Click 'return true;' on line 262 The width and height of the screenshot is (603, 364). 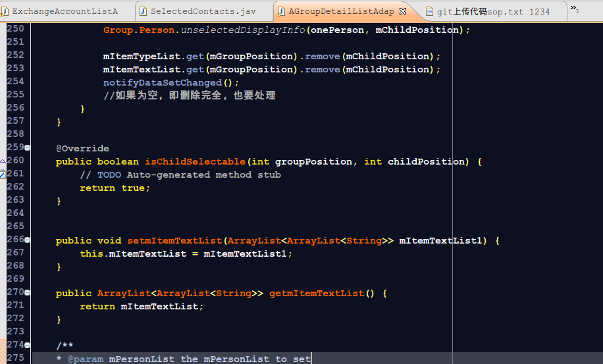(x=115, y=188)
